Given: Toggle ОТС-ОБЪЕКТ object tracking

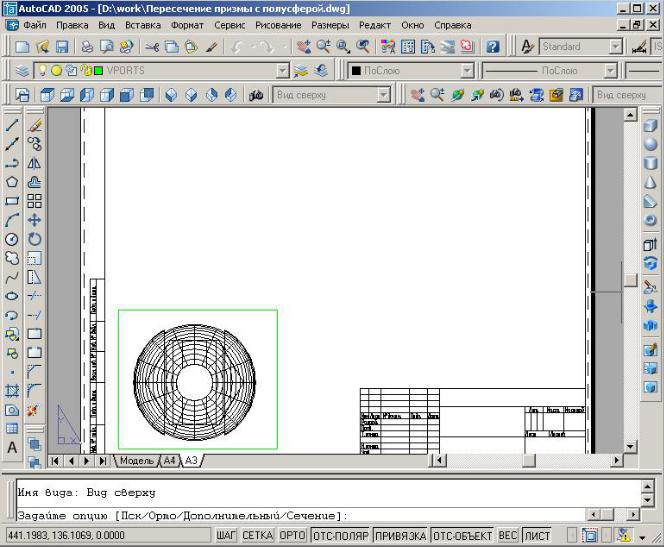Looking at the screenshot, I should click(462, 536).
